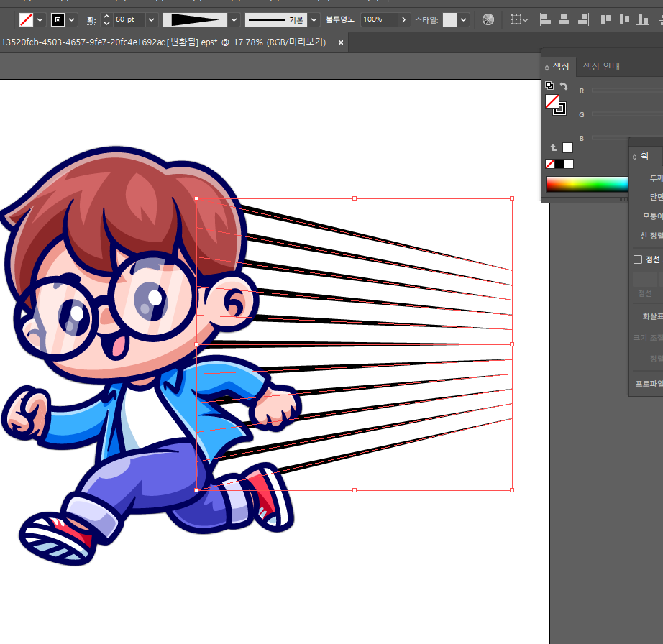This screenshot has height=644, width=663.
Task: Click the stroke color box in control bar
Action: 58,19
